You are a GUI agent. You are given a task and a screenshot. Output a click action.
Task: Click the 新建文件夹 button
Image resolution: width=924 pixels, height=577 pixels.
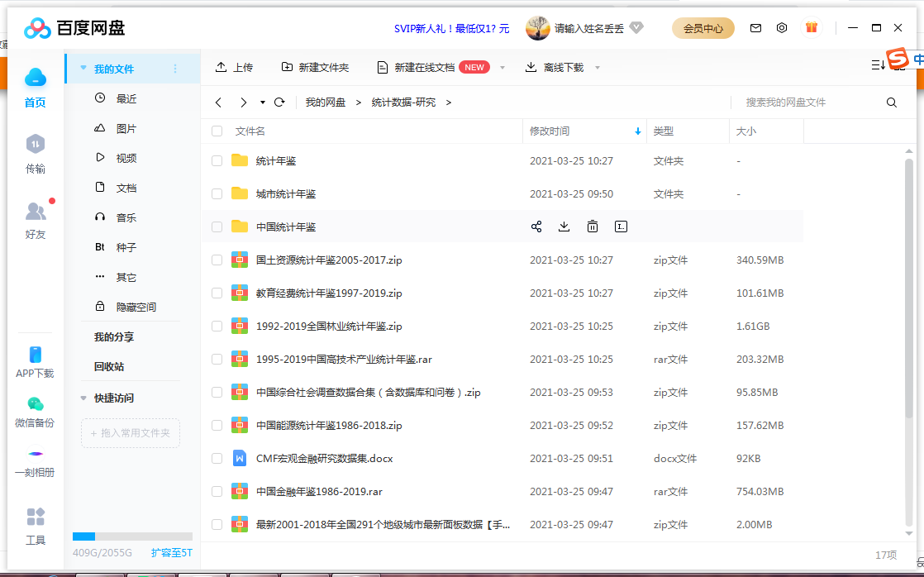click(x=315, y=67)
